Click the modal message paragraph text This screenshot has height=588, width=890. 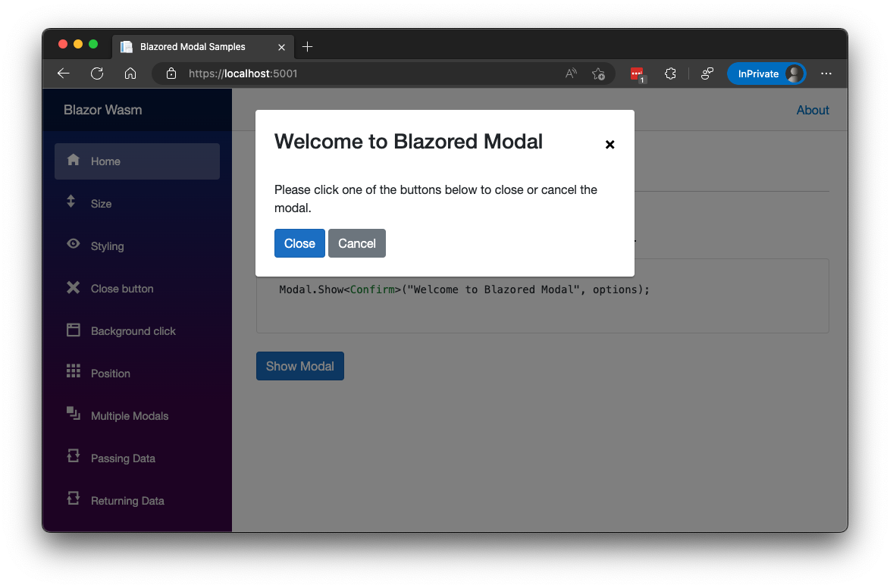tap(436, 199)
